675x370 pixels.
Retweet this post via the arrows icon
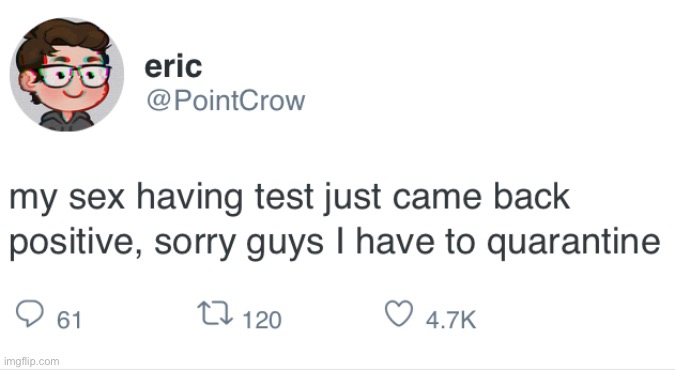click(x=215, y=313)
